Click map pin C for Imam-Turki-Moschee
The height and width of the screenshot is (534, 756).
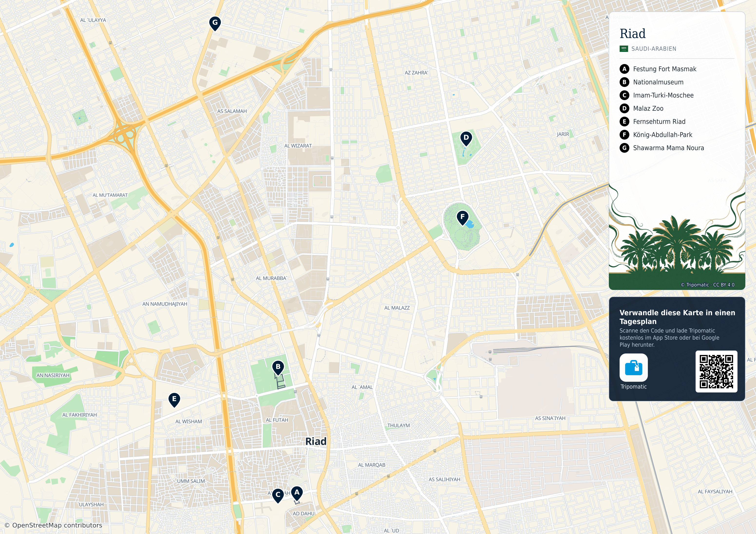click(278, 496)
